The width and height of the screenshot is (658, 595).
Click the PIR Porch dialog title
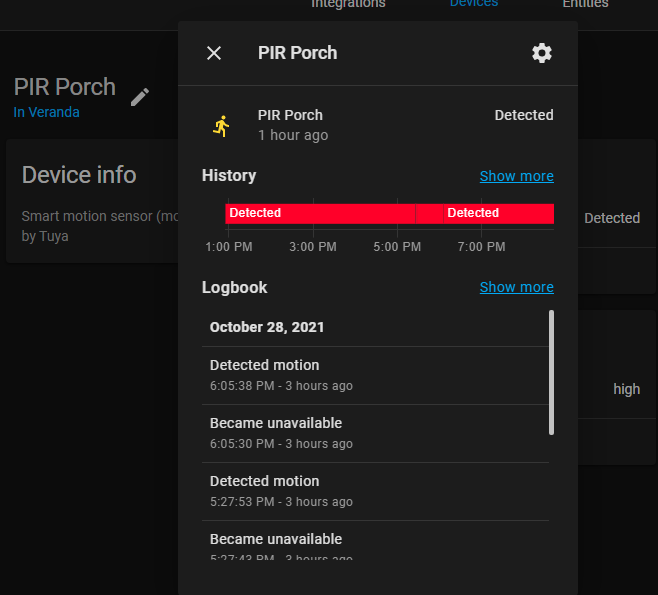(x=297, y=53)
